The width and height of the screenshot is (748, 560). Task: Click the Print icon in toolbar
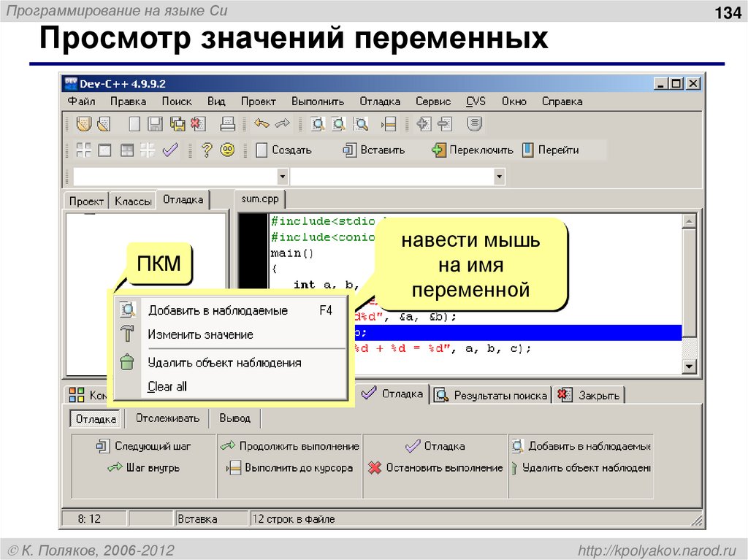228,125
